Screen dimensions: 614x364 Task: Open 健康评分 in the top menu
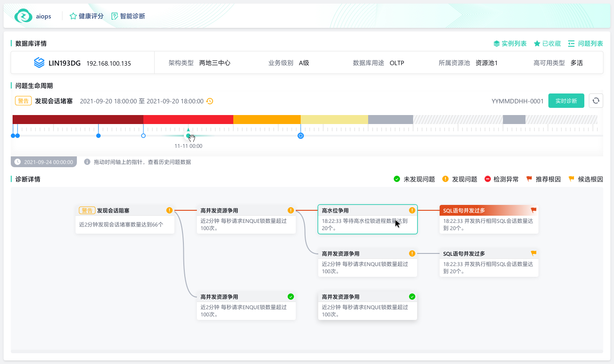coord(91,16)
